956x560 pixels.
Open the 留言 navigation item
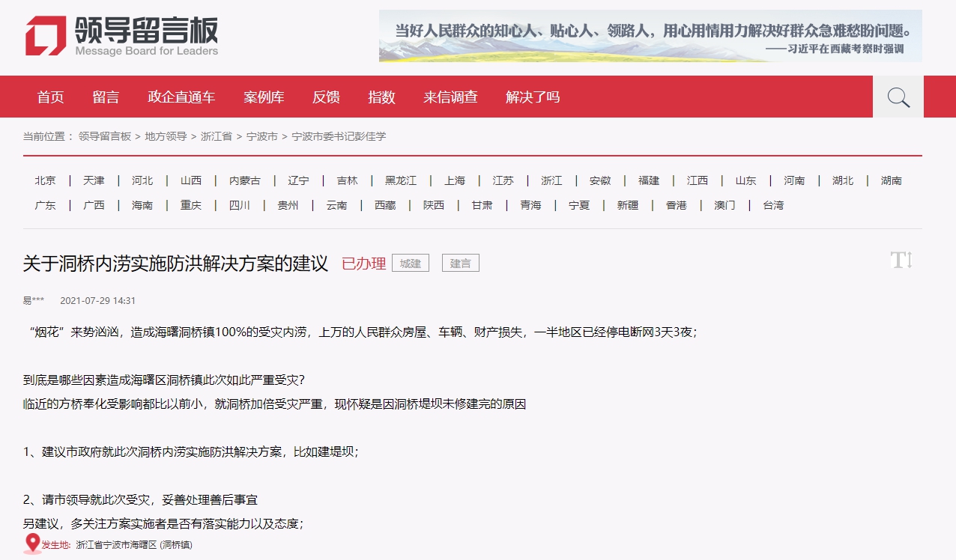pyautogui.click(x=106, y=97)
